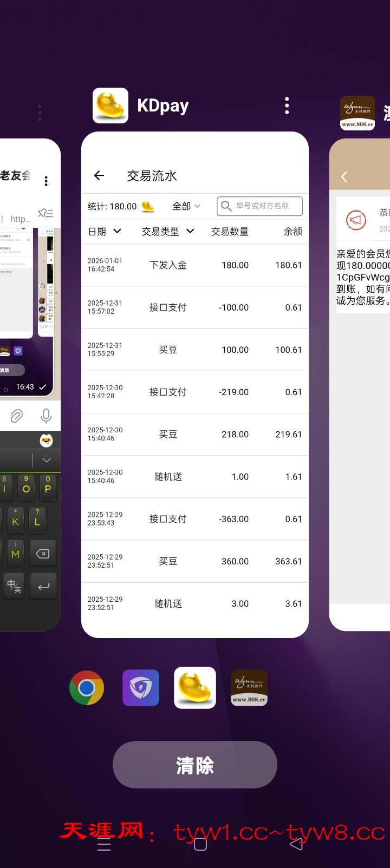Select the 下发入金 180.00 transaction row

point(194,265)
